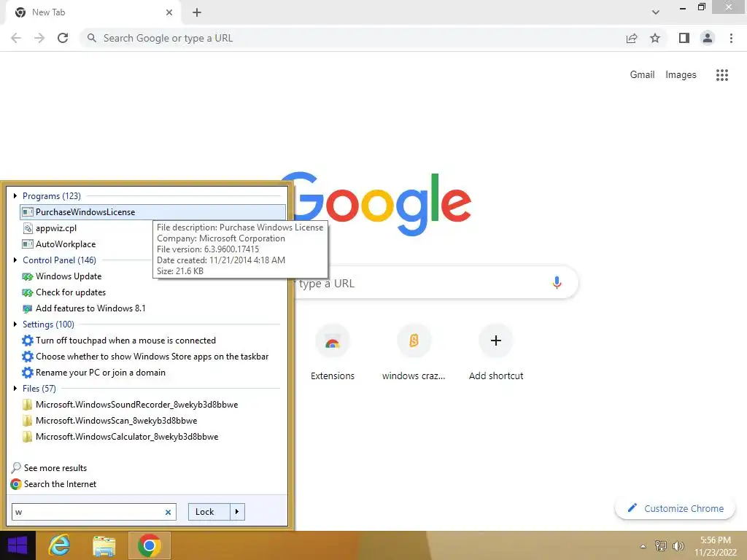Screen dimensions: 747x560
Task: Open Chrome side panel icon
Action: coord(684,38)
